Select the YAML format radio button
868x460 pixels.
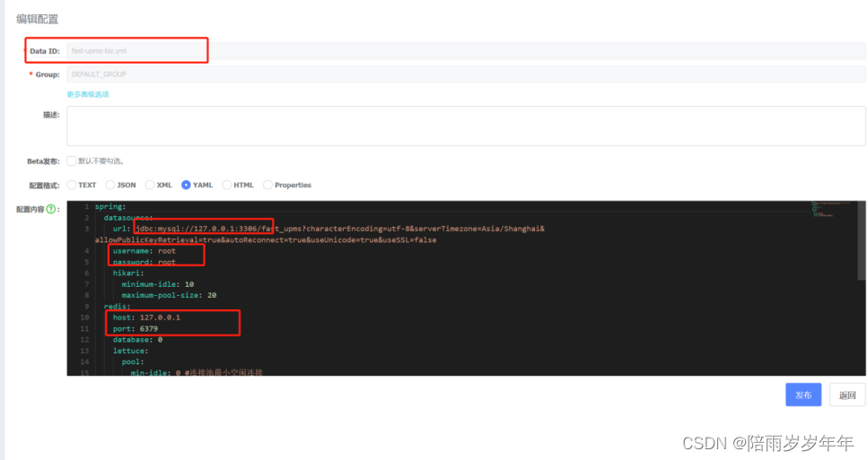tap(186, 185)
